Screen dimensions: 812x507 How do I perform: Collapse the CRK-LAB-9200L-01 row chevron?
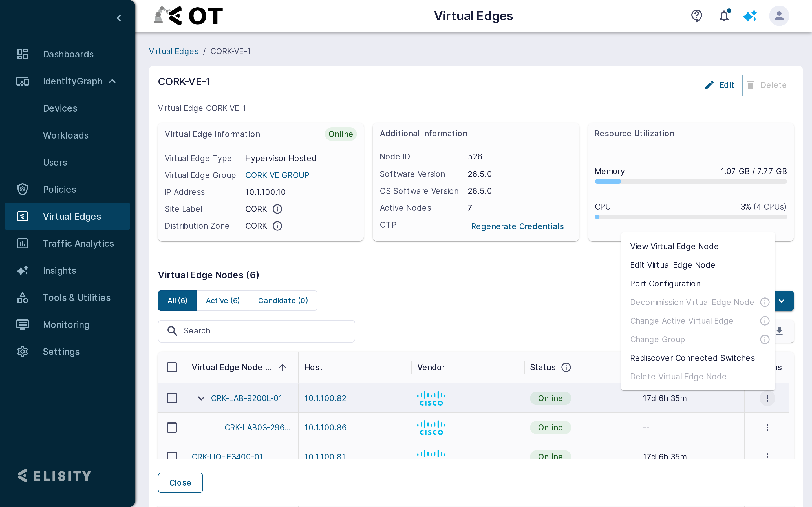point(201,398)
